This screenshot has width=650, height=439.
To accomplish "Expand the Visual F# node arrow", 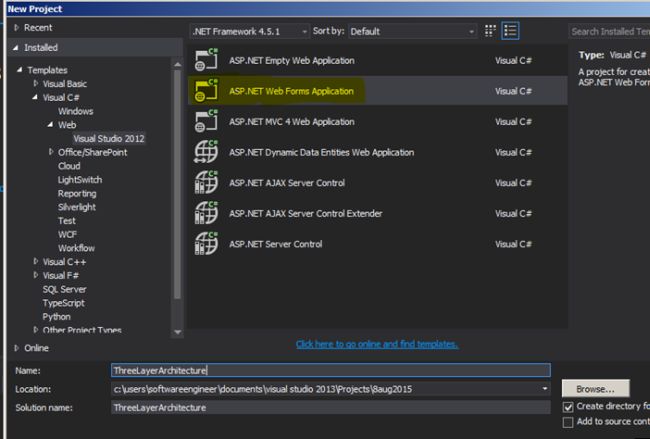I will tap(36, 275).
